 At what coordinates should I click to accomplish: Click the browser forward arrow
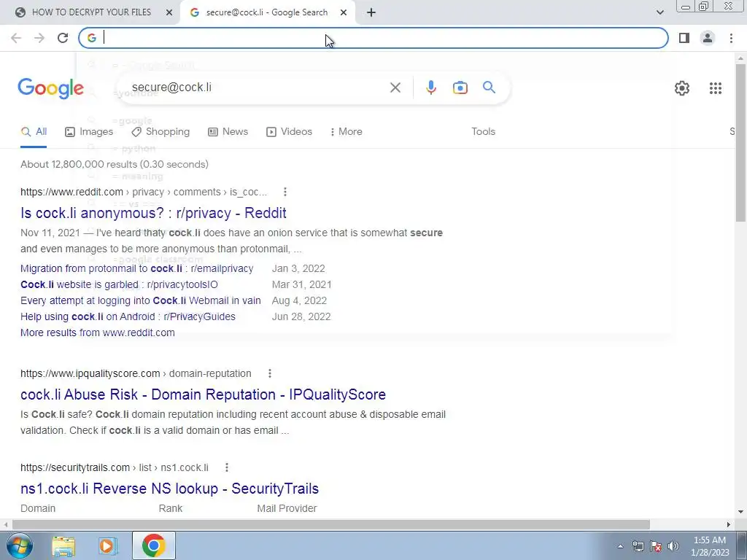[39, 38]
